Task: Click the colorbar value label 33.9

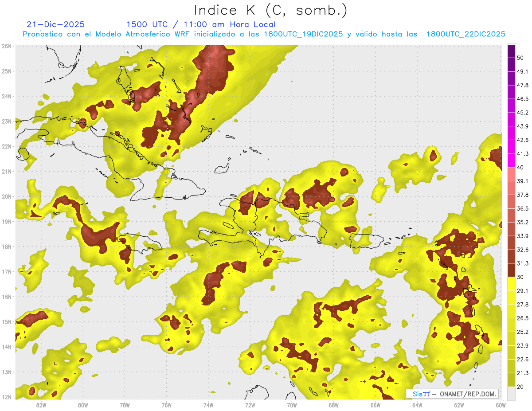Action: (x=523, y=236)
